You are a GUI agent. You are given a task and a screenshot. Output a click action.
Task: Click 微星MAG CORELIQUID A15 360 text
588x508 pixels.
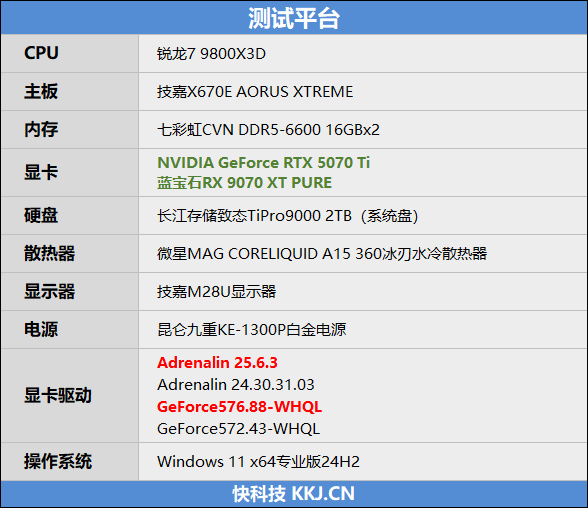[269, 254]
